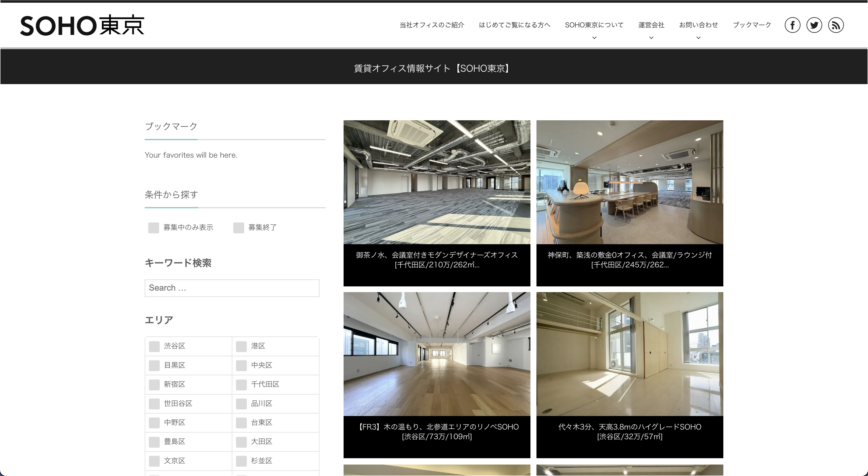The width and height of the screenshot is (868, 476).
Task: Tick the 千代田区 checkbox
Action: pos(241,384)
